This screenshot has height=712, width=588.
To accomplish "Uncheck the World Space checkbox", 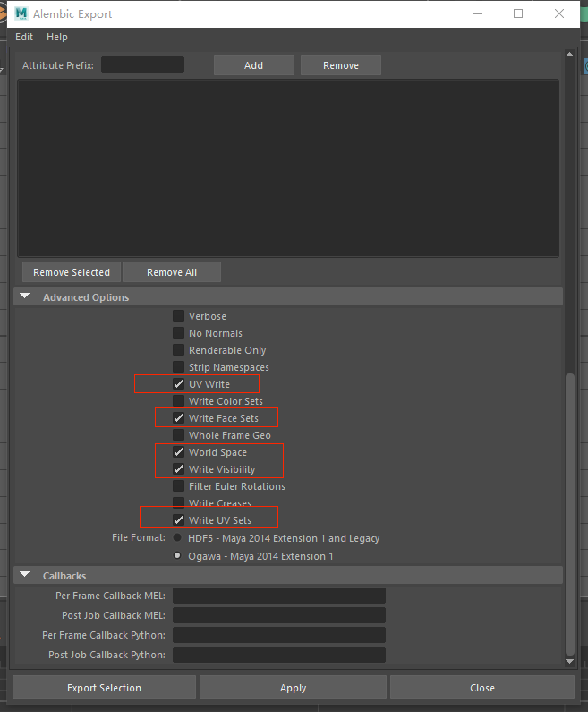I will (x=178, y=451).
